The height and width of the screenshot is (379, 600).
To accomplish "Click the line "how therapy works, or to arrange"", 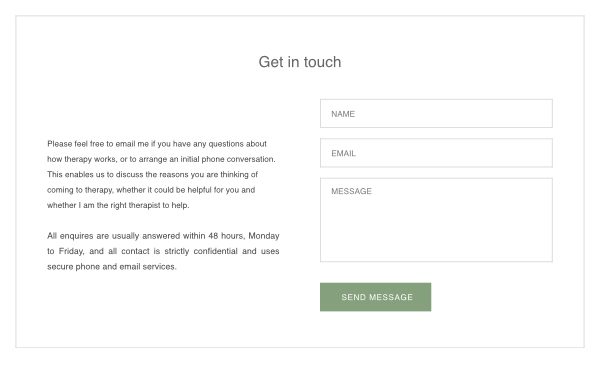I will click(161, 159).
